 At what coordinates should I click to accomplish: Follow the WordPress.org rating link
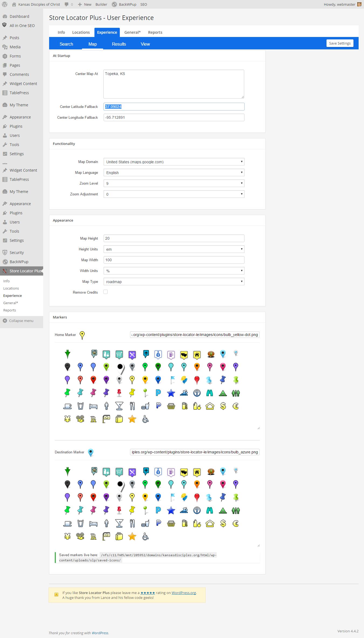pyautogui.click(x=184, y=593)
